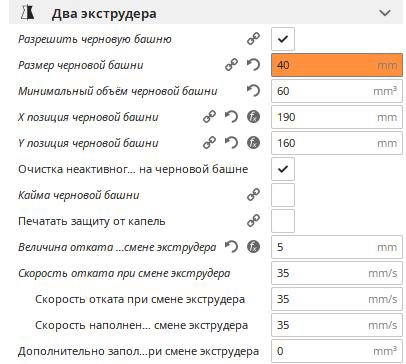Click the Дополнительно запол...ри смене экструдера label
This screenshot has height=364, width=406.
click(138, 351)
